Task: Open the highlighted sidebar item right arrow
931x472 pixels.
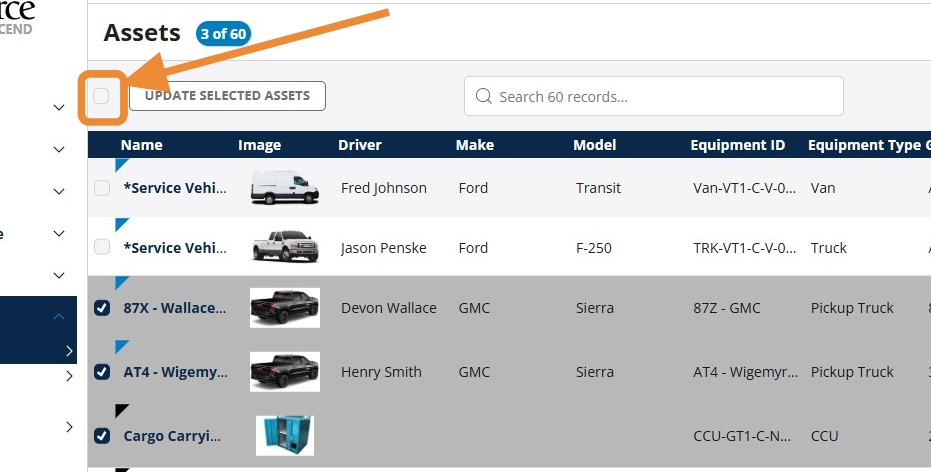Action: pyautogui.click(x=69, y=351)
